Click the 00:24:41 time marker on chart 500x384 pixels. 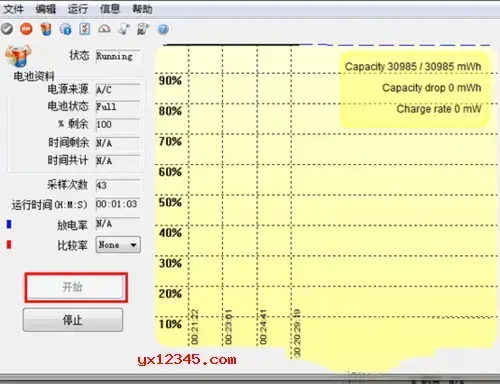[263, 327]
